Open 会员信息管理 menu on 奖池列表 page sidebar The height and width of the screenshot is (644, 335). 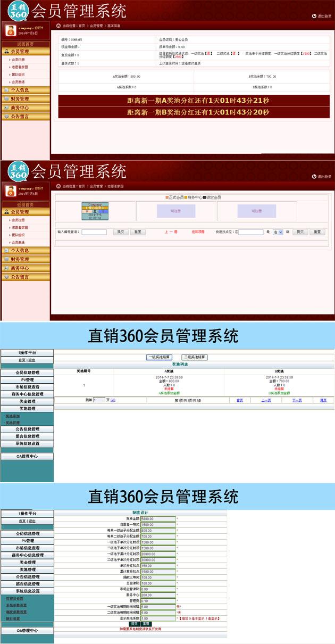tap(27, 373)
